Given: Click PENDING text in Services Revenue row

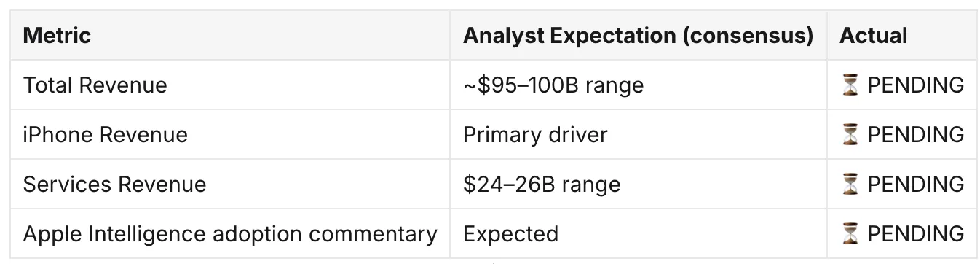Looking at the screenshot, I should 916,185.
